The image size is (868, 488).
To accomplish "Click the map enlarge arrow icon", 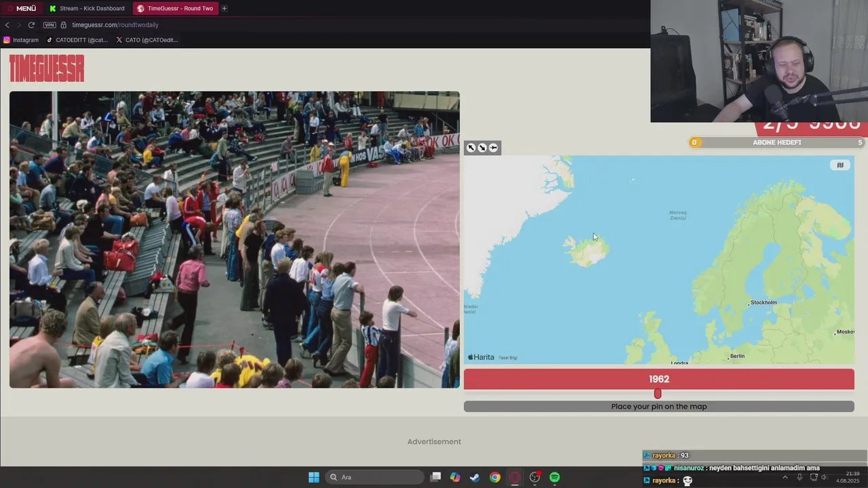I will pyautogui.click(x=471, y=148).
